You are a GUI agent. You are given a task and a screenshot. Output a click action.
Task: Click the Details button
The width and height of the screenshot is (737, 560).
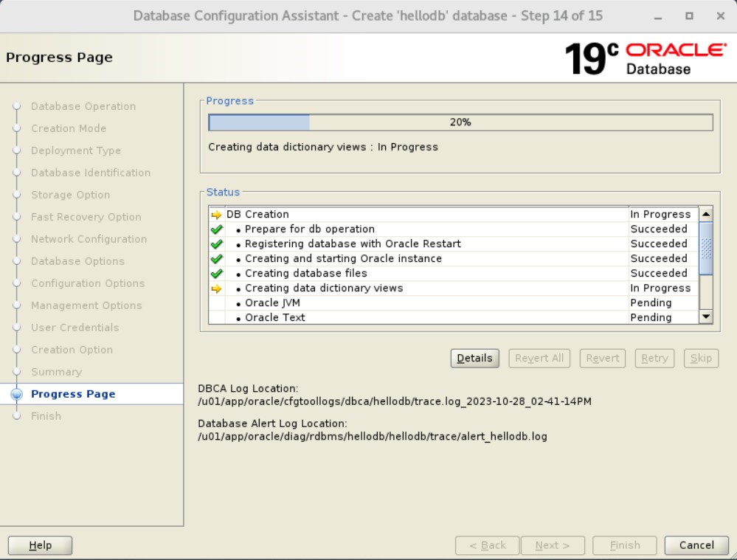pyautogui.click(x=474, y=359)
